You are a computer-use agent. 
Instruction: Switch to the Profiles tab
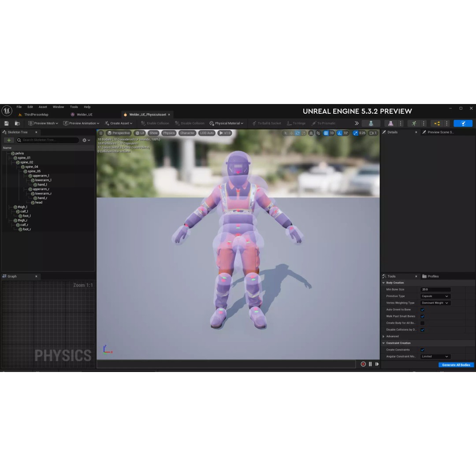click(x=431, y=276)
